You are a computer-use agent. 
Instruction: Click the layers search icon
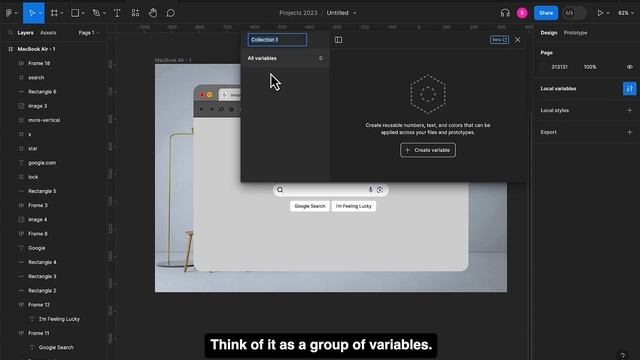pos(10,33)
